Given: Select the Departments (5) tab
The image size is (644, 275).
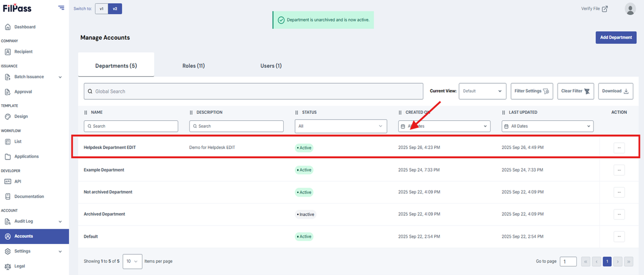Looking at the screenshot, I should pos(116,65).
